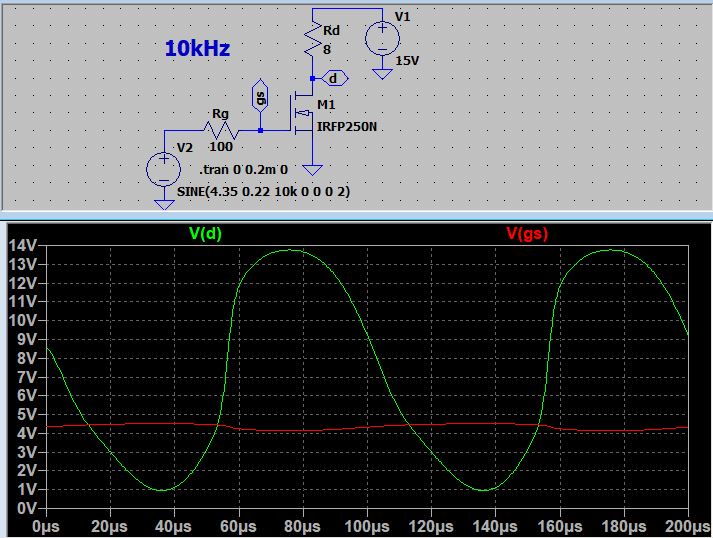This screenshot has width=713, height=538.
Task: Click the green V(d) trace label
Action: point(206,233)
